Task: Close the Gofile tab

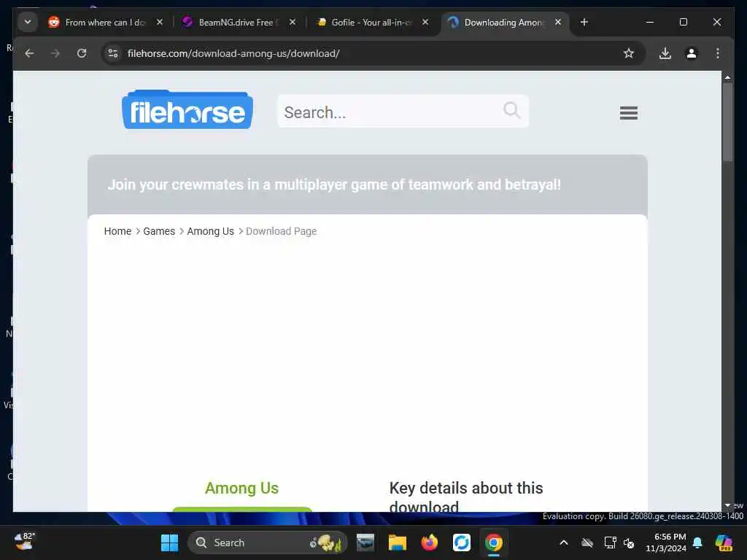Action: click(x=425, y=22)
